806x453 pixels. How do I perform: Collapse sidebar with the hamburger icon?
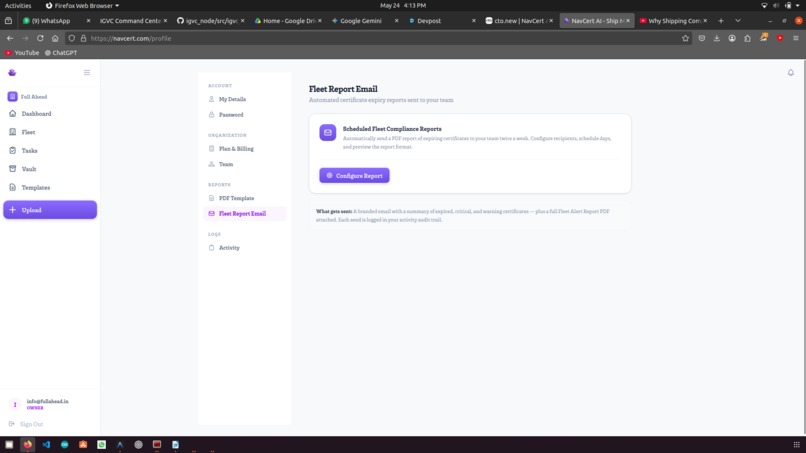87,73
